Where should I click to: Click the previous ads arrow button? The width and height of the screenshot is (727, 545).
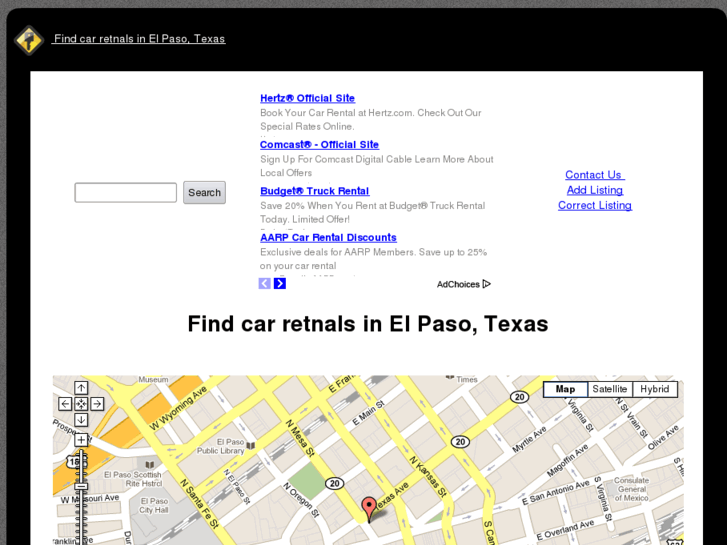(264, 283)
